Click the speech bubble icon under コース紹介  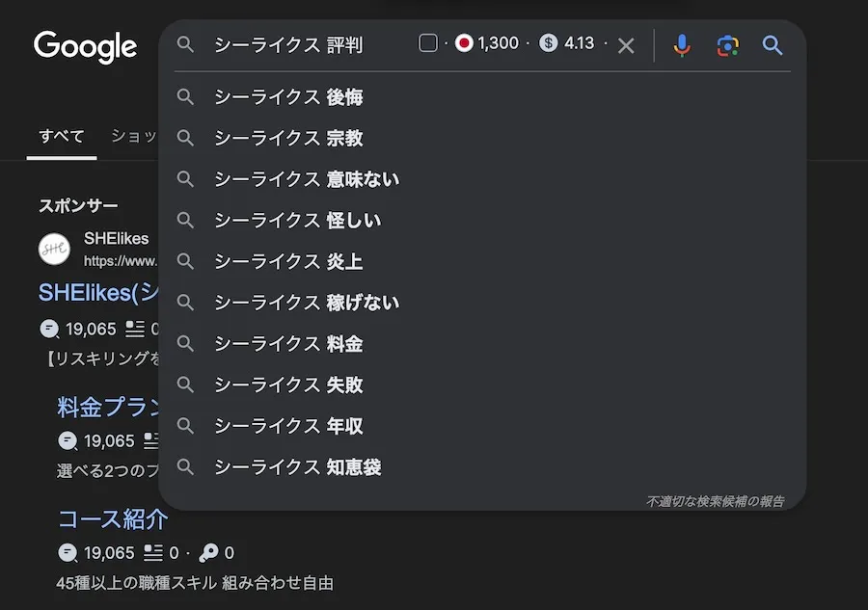[x=68, y=552]
